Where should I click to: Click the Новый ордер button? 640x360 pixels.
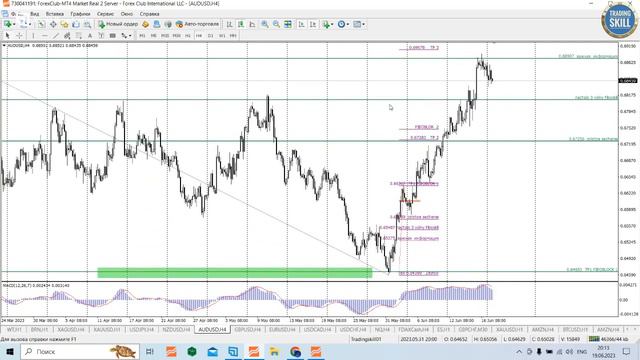click(x=118, y=24)
